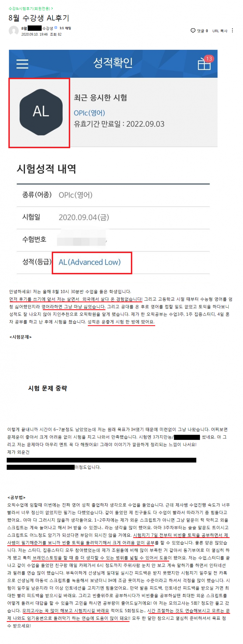243x644 pixels.
Task: Click the author's profile avatar
Action: (x=14, y=31)
